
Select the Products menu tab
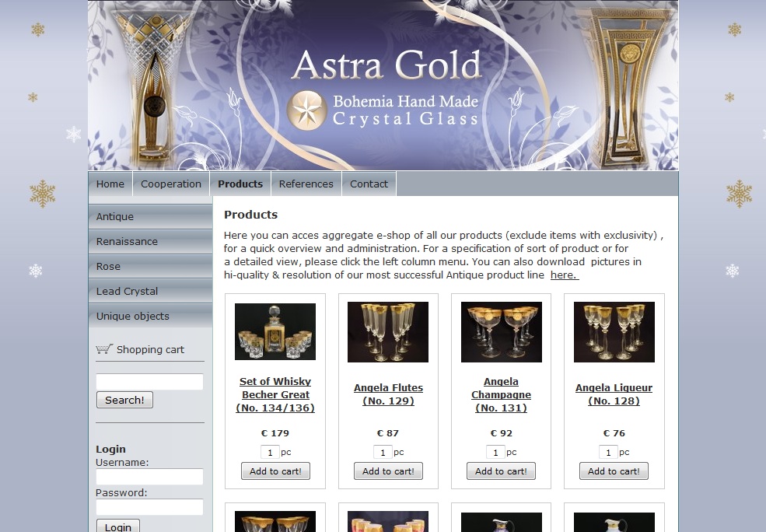coord(240,184)
